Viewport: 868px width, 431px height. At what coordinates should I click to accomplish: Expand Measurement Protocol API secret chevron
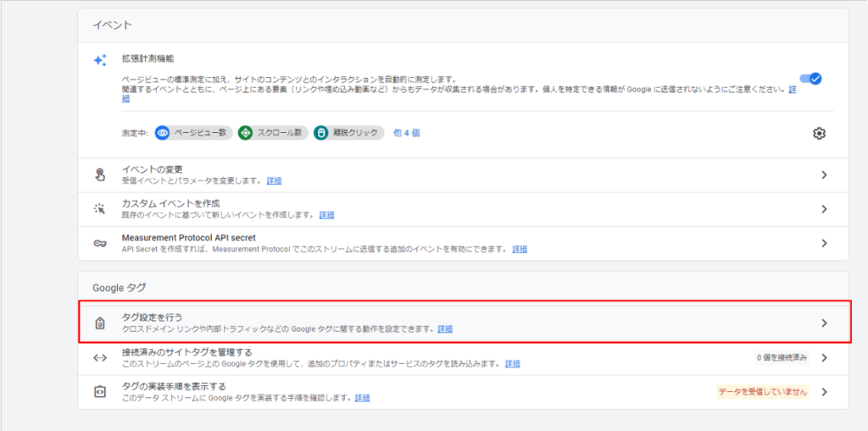click(824, 243)
